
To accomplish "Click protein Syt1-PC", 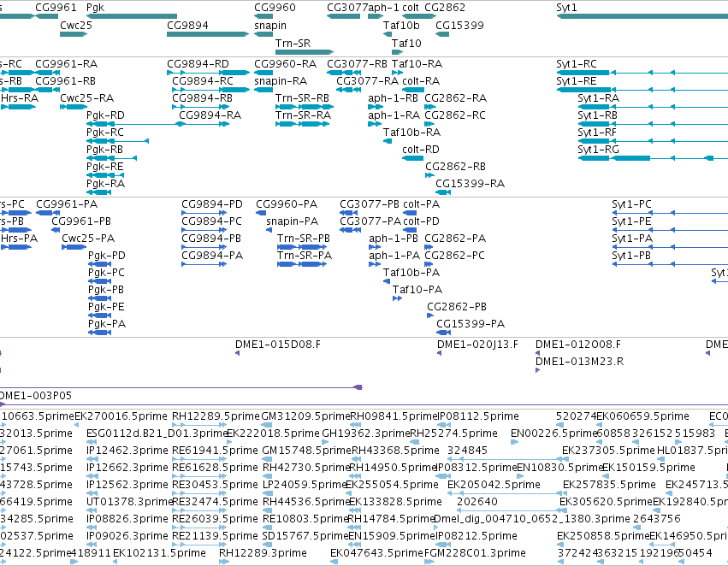I will point(631,204).
